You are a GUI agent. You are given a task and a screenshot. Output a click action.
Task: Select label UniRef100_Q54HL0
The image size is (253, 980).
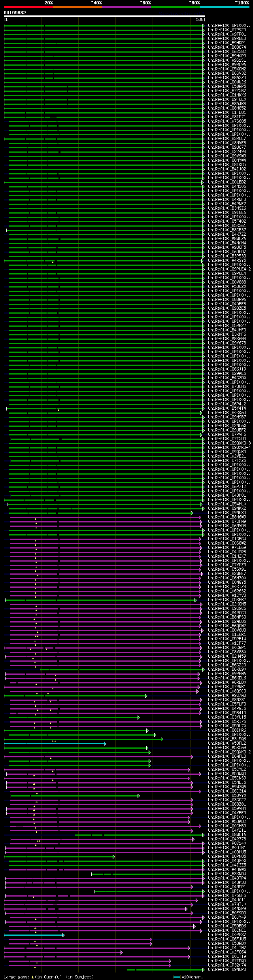(x=227, y=504)
